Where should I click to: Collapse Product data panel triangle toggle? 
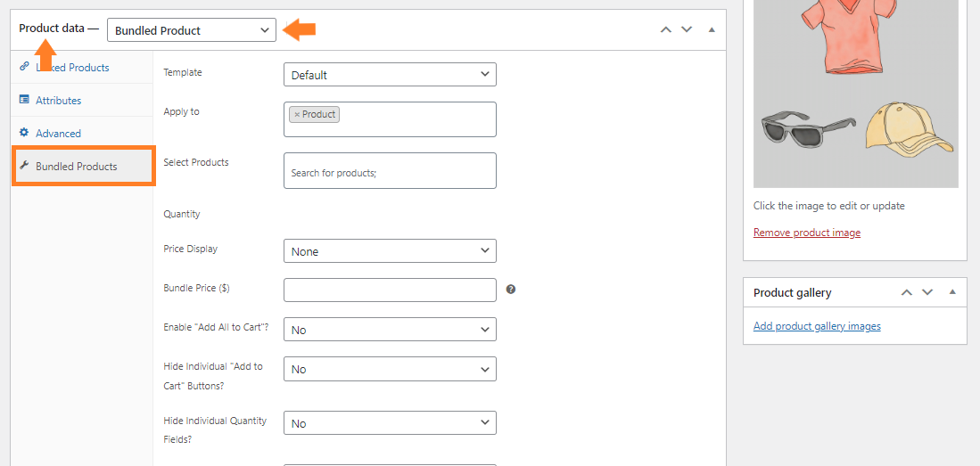(x=712, y=29)
